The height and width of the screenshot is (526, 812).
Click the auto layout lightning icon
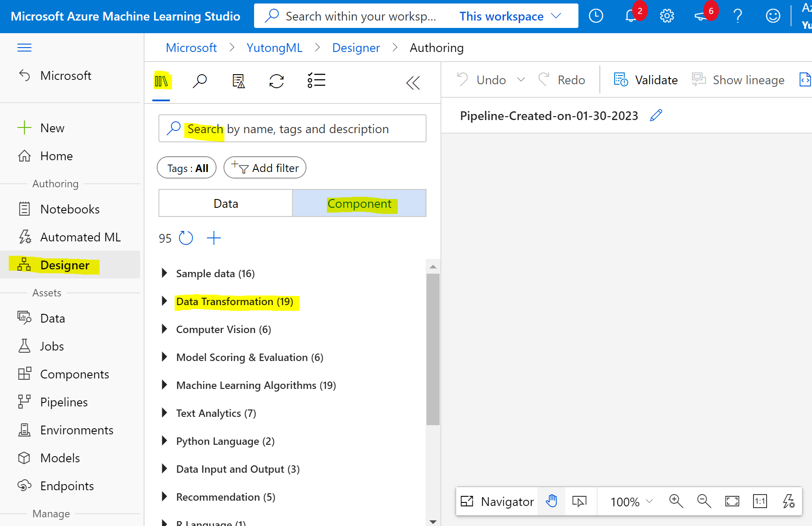coord(788,501)
